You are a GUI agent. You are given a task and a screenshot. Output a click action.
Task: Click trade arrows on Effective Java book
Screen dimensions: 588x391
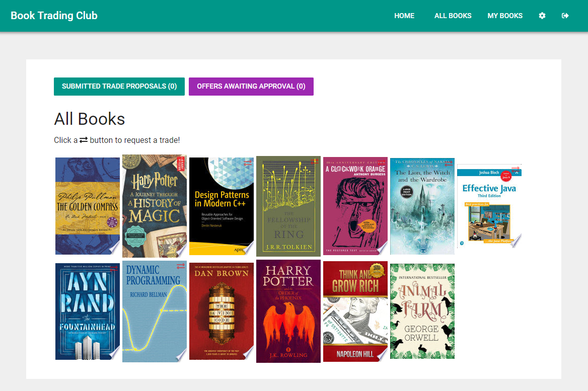coord(516,170)
